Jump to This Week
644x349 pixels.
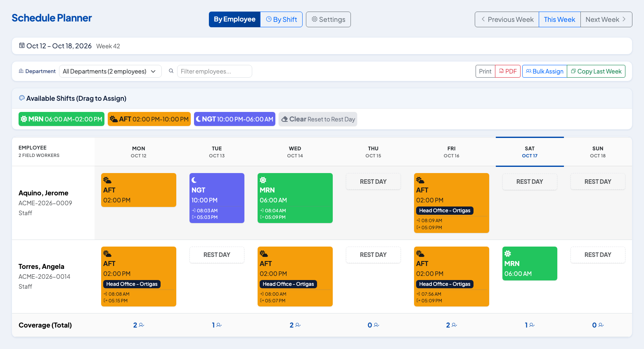pyautogui.click(x=559, y=19)
